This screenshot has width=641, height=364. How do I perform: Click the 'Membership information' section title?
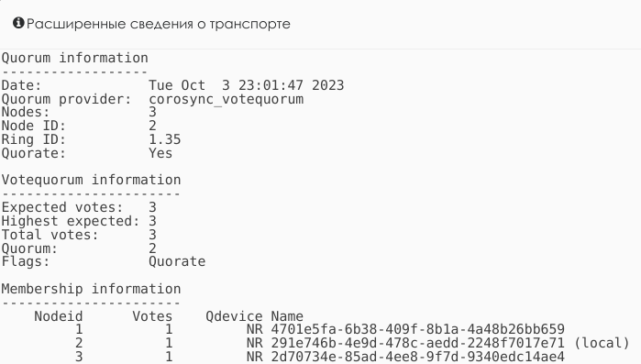(x=91, y=289)
